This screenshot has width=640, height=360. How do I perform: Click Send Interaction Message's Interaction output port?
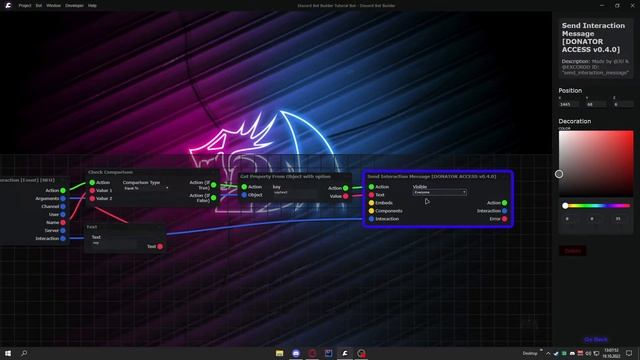[x=504, y=211]
